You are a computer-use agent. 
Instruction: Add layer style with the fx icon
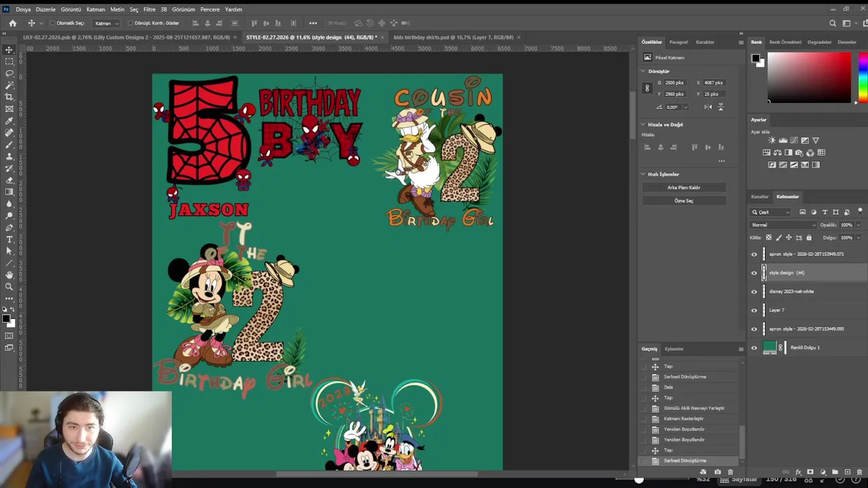[x=798, y=472]
